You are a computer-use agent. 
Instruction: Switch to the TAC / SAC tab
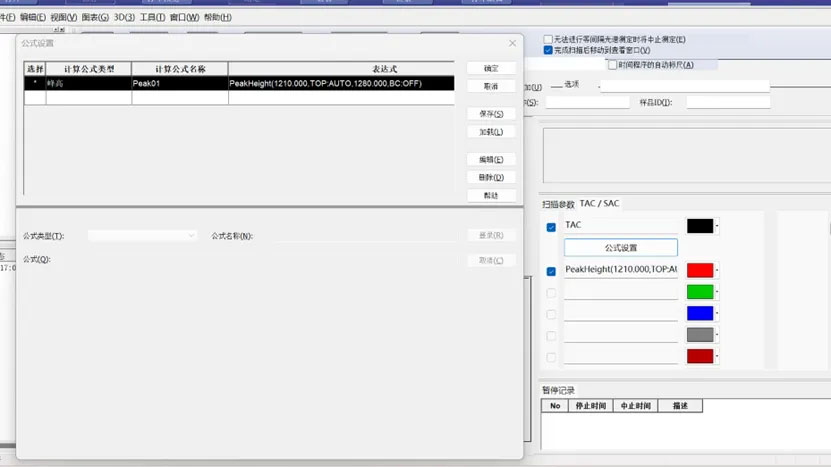click(599, 203)
